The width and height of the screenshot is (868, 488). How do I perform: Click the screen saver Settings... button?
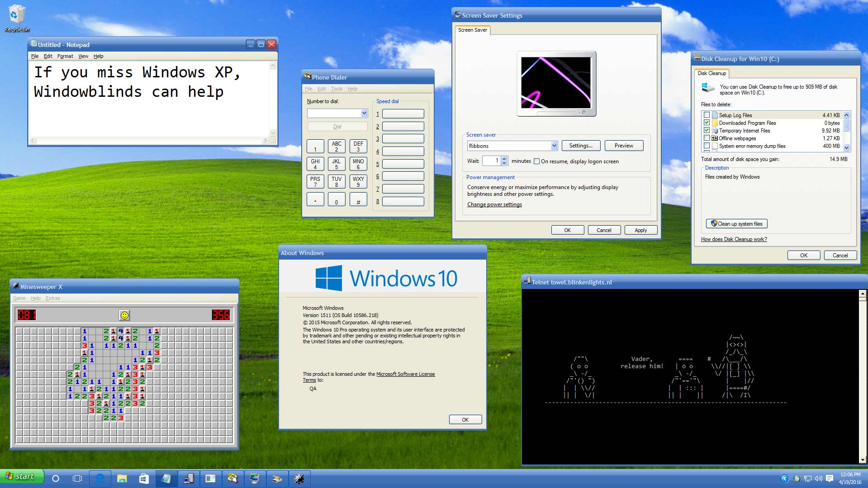(581, 146)
